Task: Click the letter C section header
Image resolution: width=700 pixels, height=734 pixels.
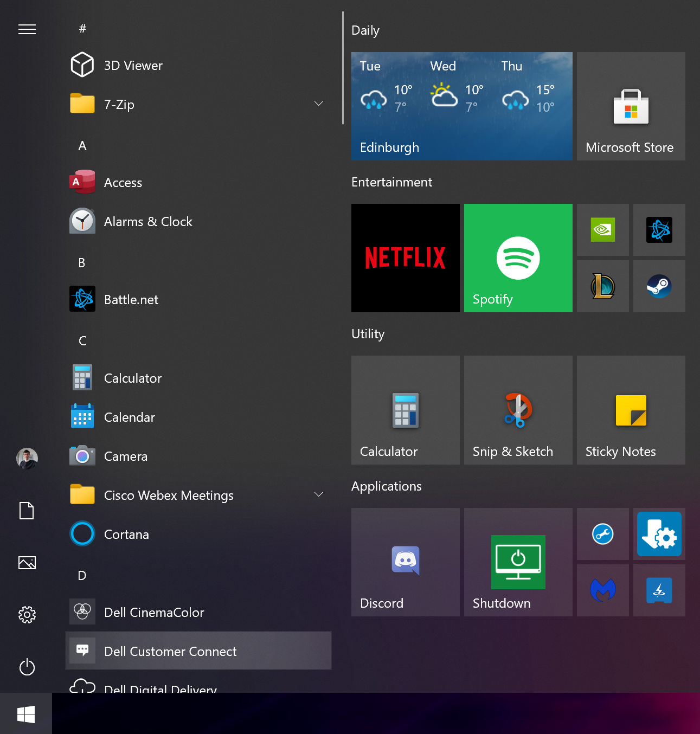Action: click(82, 341)
